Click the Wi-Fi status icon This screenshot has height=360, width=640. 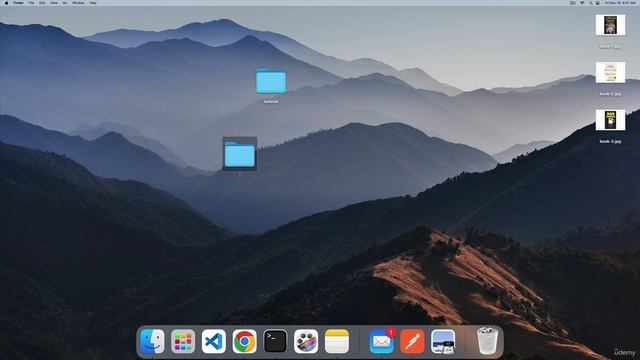(582, 3)
